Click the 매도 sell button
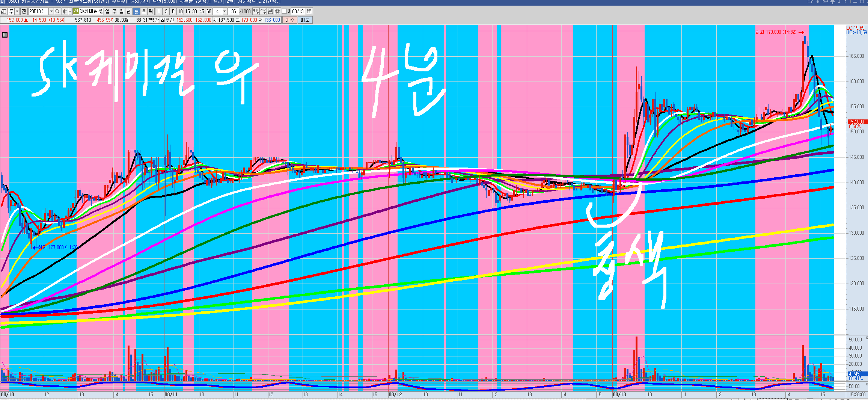Screen dimensions: 868x400 click(x=305, y=20)
